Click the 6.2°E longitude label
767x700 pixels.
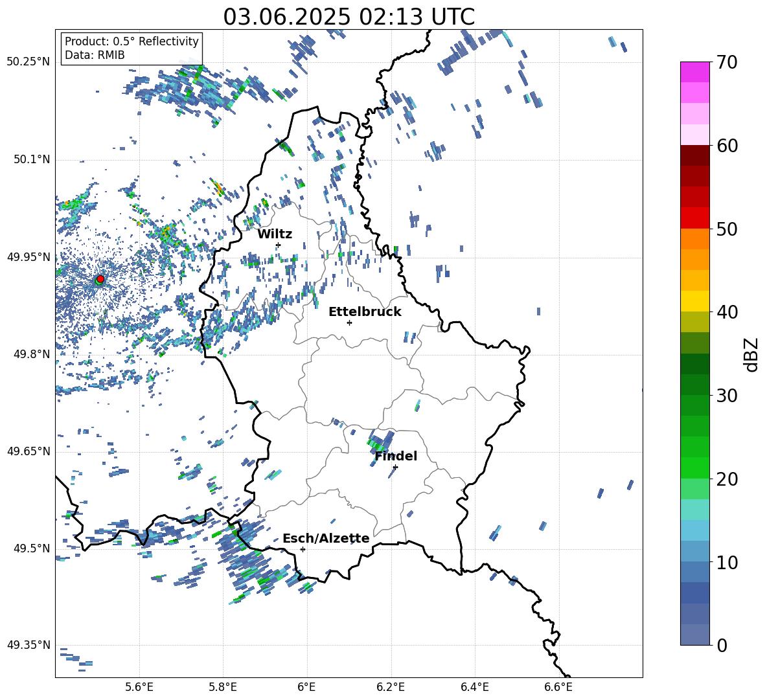[x=391, y=687]
